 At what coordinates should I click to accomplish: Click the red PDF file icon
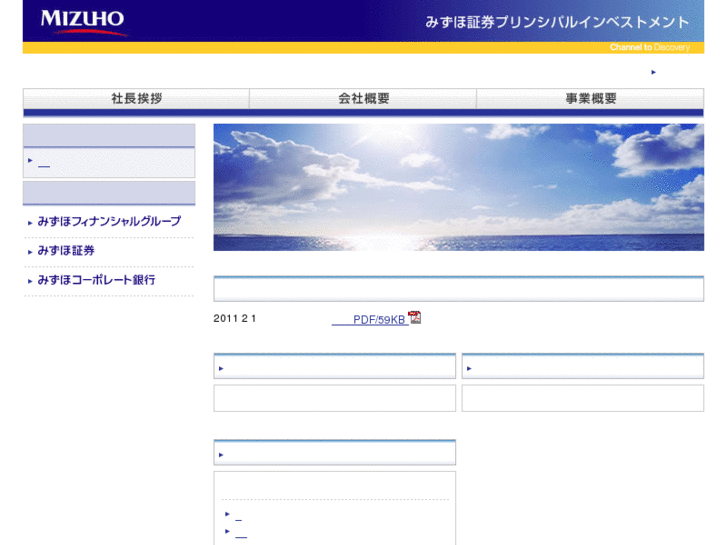415,317
